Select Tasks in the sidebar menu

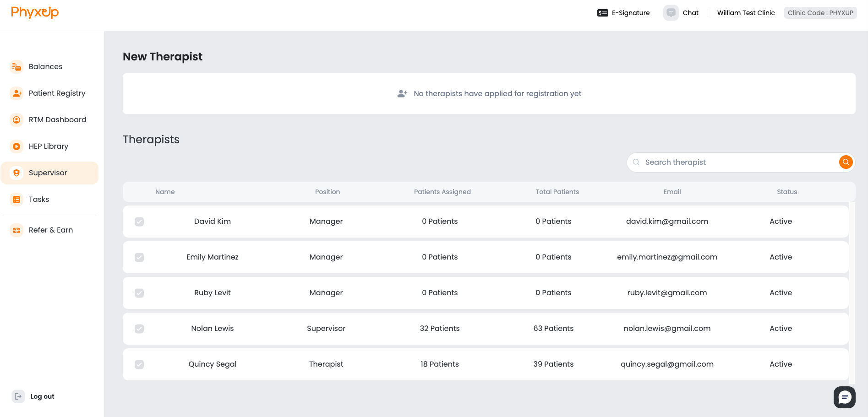pos(39,199)
